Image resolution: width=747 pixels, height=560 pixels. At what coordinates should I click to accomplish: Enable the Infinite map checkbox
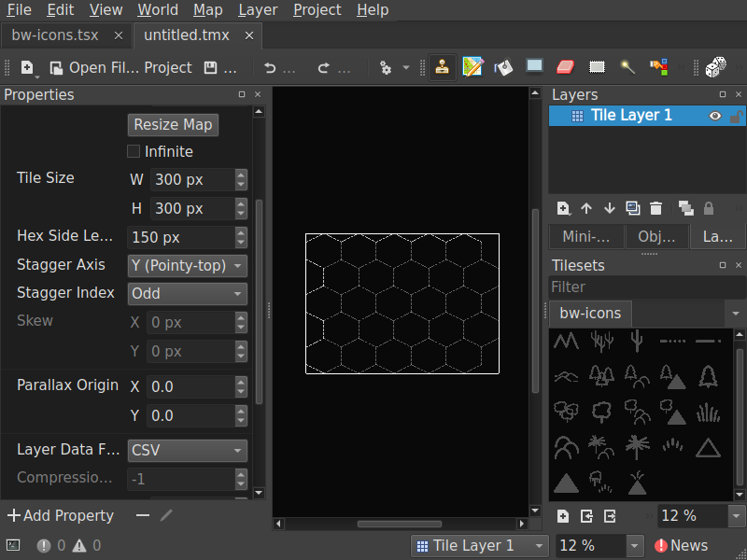134,151
